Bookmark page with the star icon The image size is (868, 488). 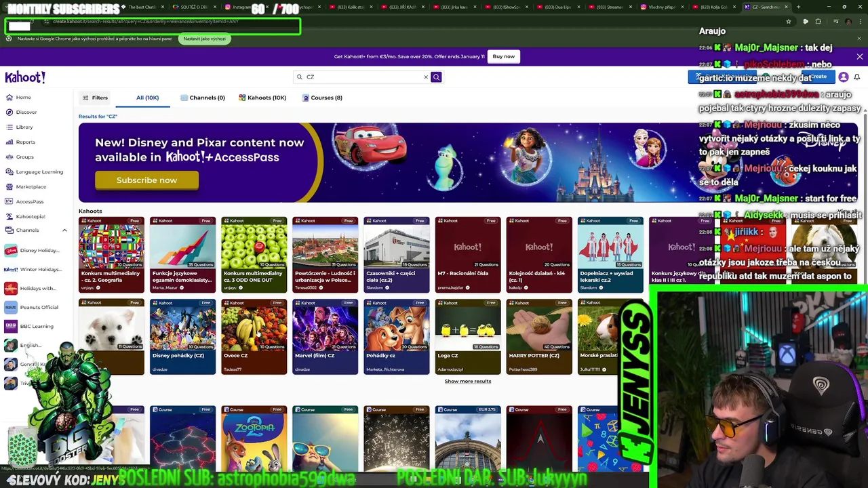point(789,22)
